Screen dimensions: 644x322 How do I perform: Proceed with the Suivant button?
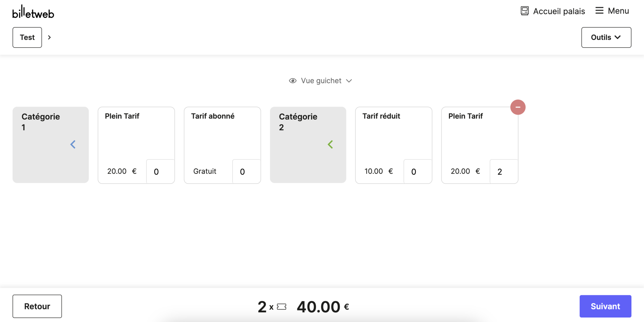605,306
